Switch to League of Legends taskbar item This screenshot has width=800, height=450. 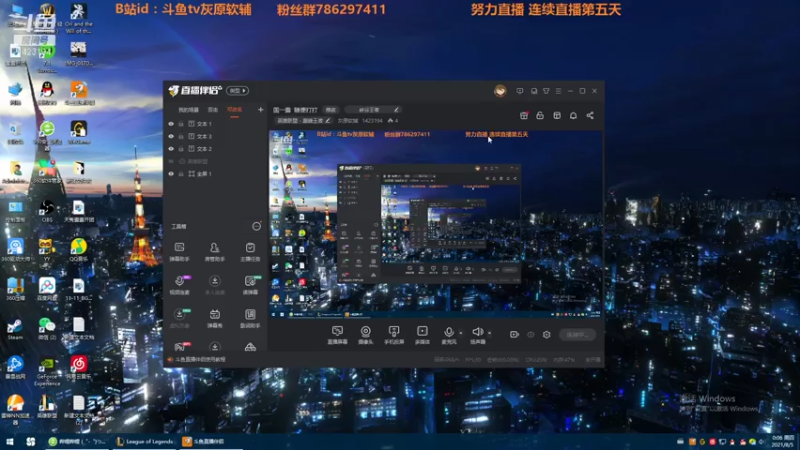click(x=144, y=442)
